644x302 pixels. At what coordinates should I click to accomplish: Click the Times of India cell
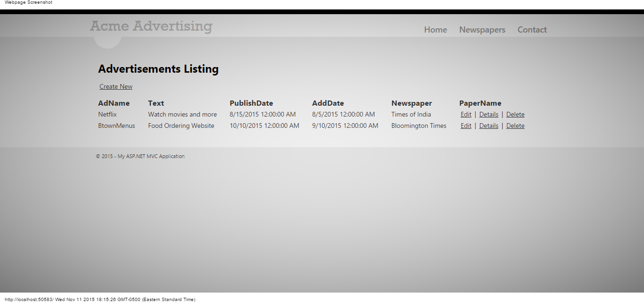[x=411, y=114]
